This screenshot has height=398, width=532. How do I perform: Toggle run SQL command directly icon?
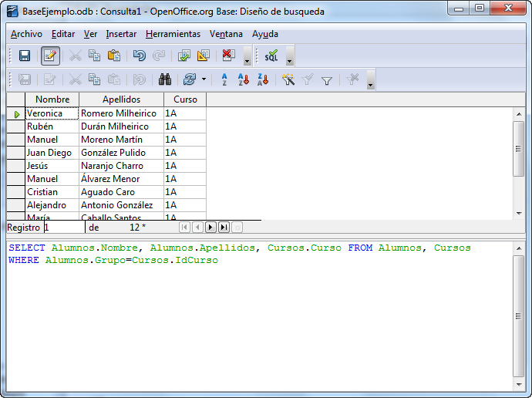[271, 56]
